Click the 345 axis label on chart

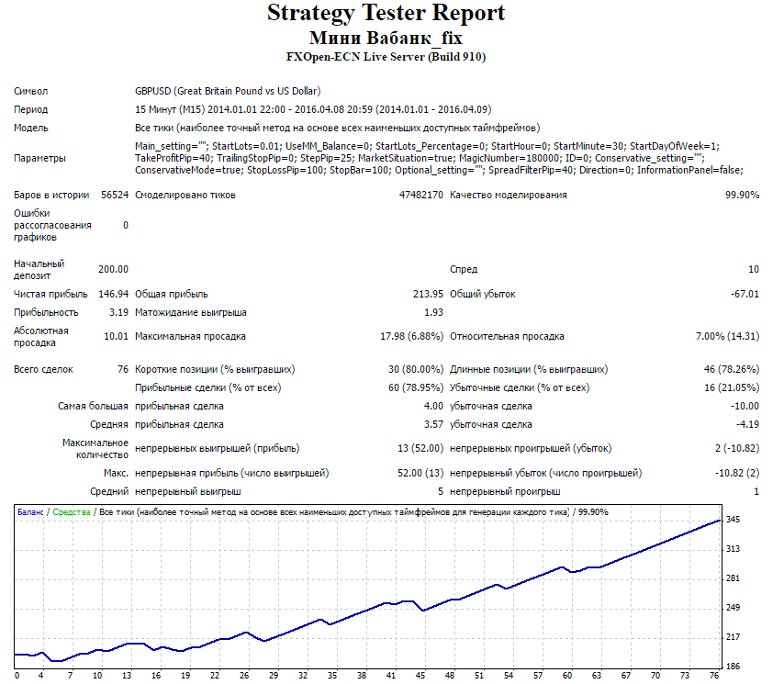[733, 520]
